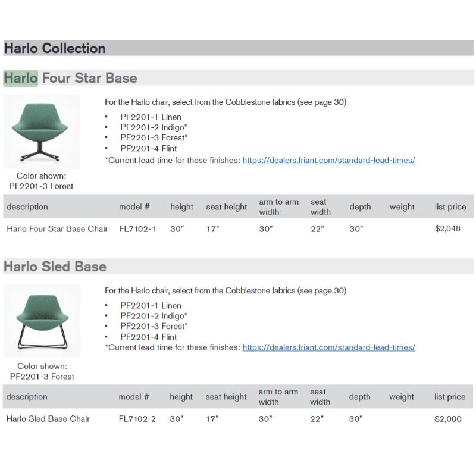476x476 pixels.
Task: Click the $2,000 list price
Action: point(447,419)
